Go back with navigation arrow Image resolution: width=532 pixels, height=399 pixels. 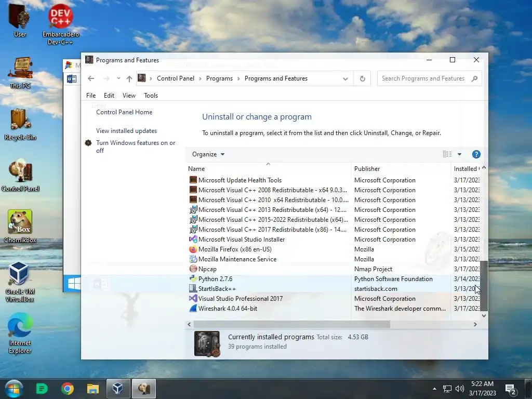[x=91, y=78]
